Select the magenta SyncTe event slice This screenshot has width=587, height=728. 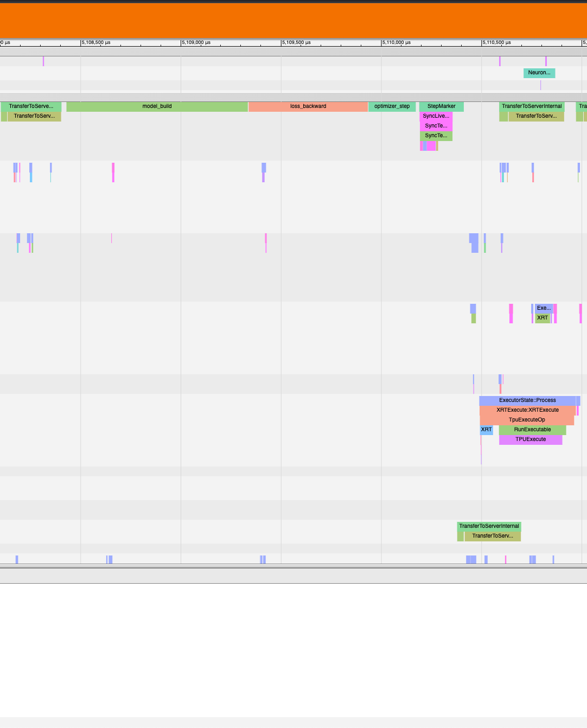436,125
